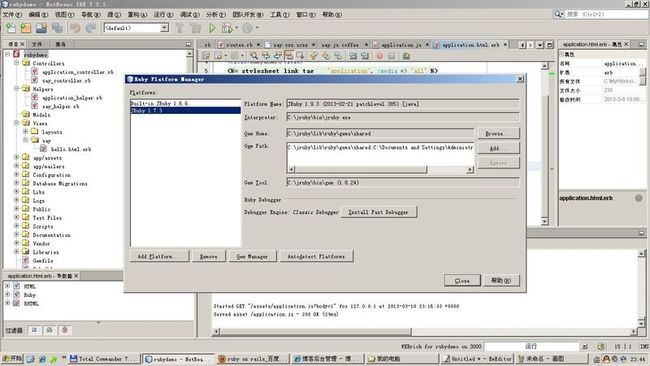The height and width of the screenshot is (366, 650).
Task: Click the Undo toolbar icon
Action: pyautogui.click(x=75, y=28)
